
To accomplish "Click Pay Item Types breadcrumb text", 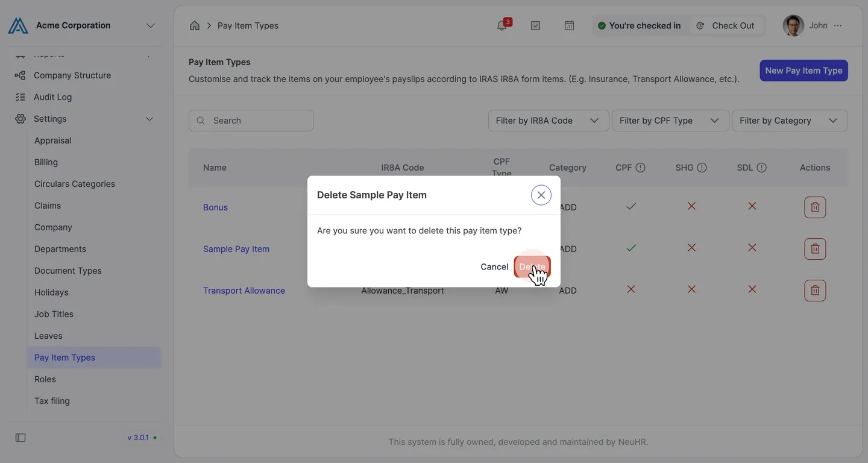I will coord(248,25).
